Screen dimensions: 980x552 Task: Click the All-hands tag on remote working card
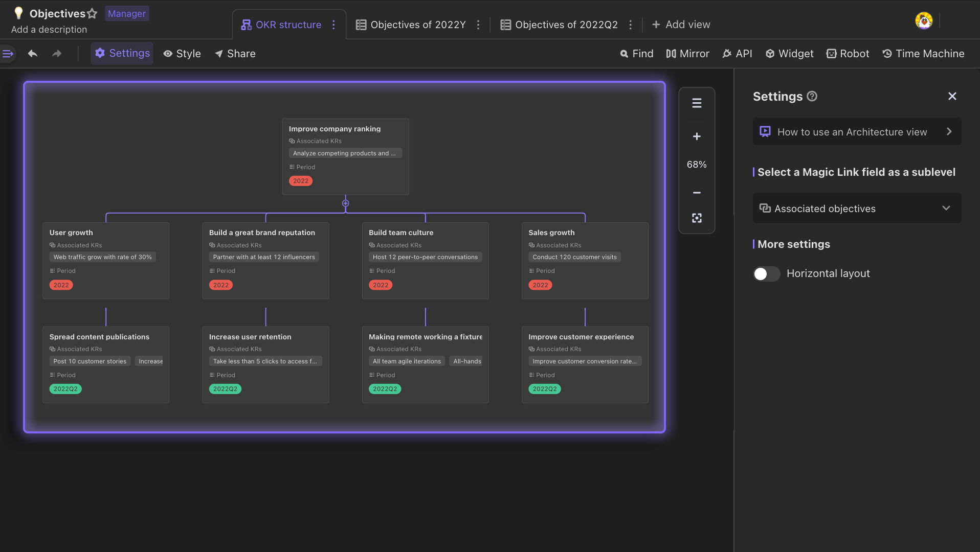click(466, 361)
